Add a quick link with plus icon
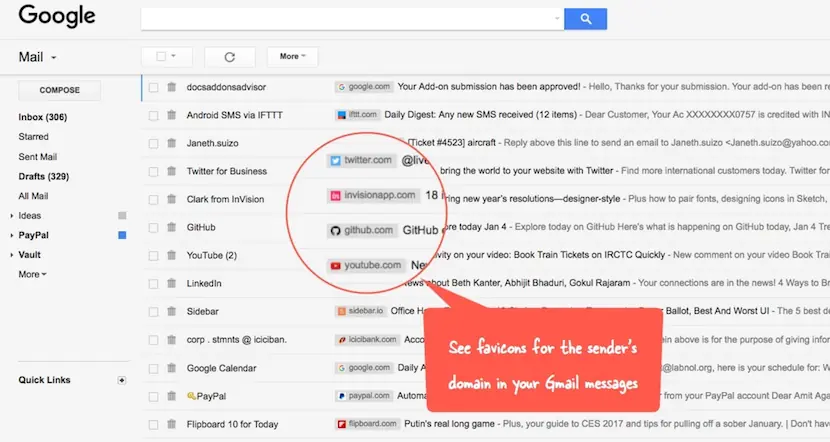 pyautogui.click(x=122, y=380)
